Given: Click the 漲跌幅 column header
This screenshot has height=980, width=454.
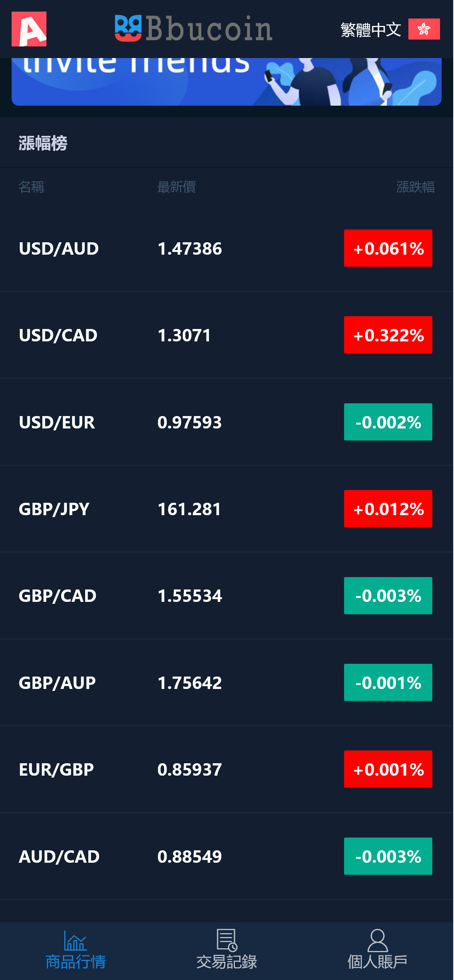Looking at the screenshot, I should (415, 187).
